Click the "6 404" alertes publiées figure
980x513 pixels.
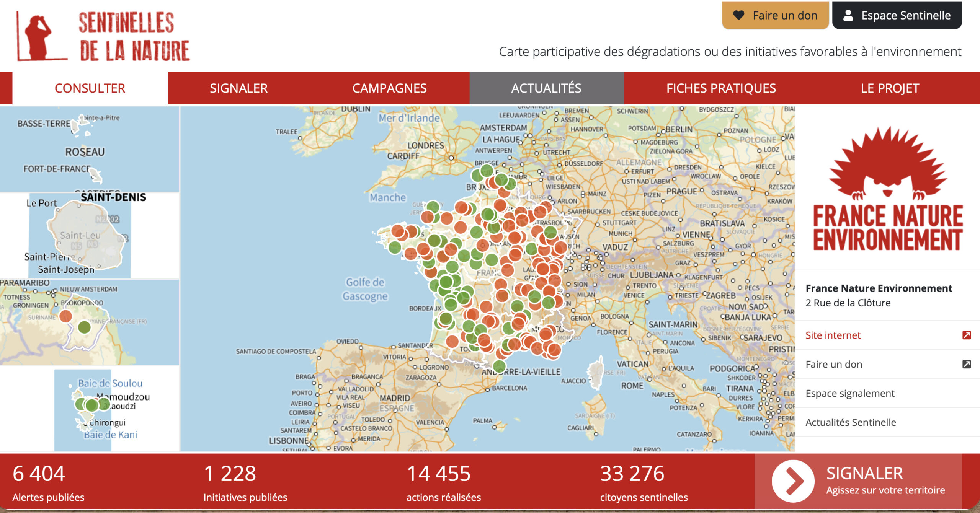[x=39, y=474]
